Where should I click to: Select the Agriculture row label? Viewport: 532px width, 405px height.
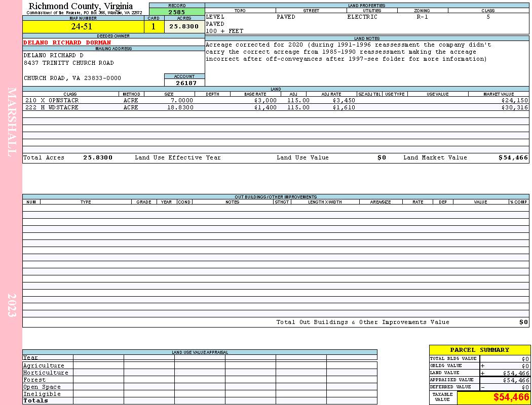pos(44,366)
